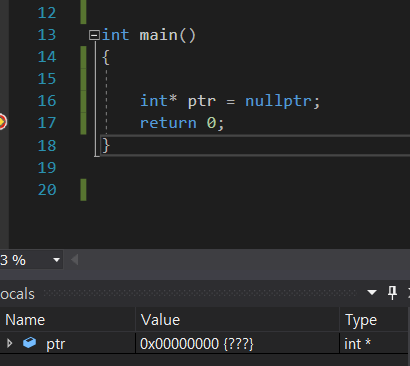The height and width of the screenshot is (366, 410).
Task: Click the nullptr keyword on line 16
Action: [279, 101]
